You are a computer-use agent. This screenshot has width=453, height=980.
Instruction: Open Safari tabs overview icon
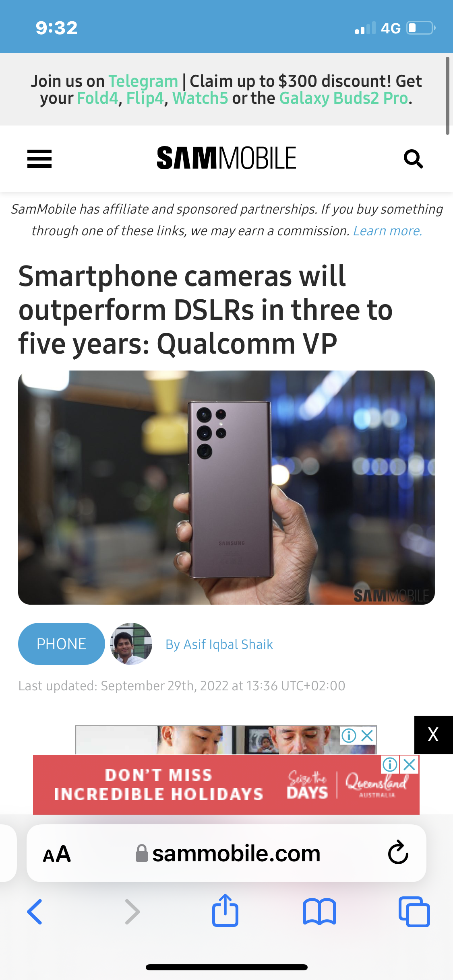(414, 912)
